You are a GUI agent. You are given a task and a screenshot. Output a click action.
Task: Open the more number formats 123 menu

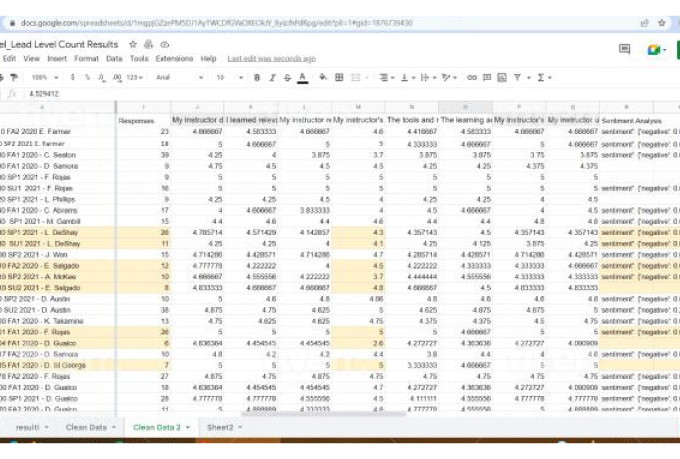(134, 77)
